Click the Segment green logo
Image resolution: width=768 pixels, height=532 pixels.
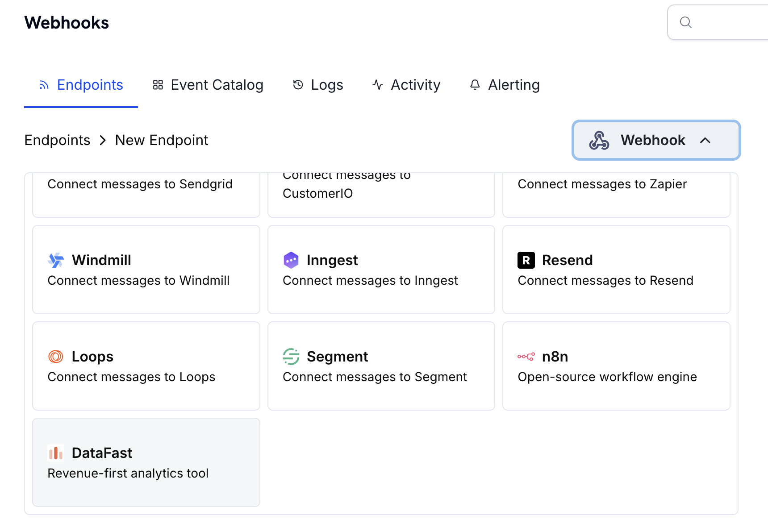click(291, 356)
